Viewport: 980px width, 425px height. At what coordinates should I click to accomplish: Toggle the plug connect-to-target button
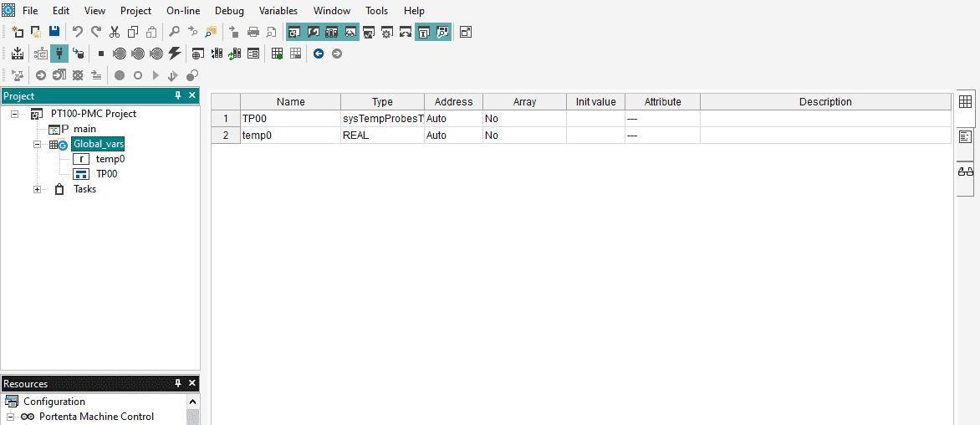click(59, 54)
